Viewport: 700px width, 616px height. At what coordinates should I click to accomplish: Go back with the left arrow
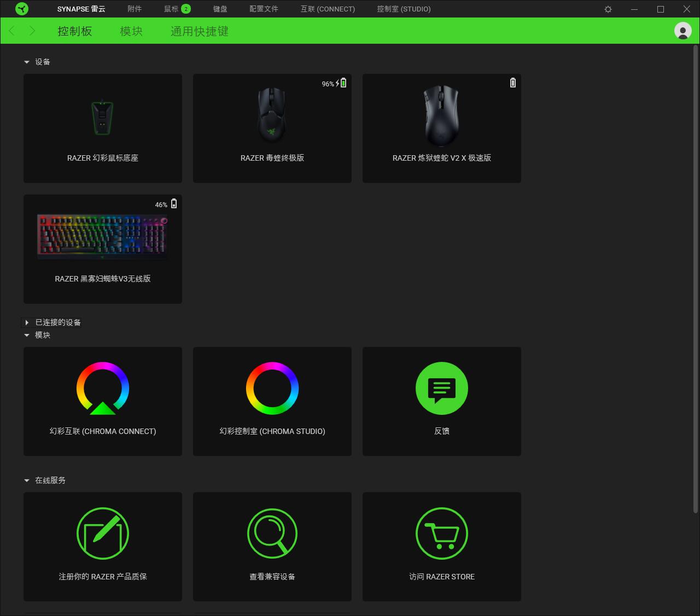click(x=12, y=31)
